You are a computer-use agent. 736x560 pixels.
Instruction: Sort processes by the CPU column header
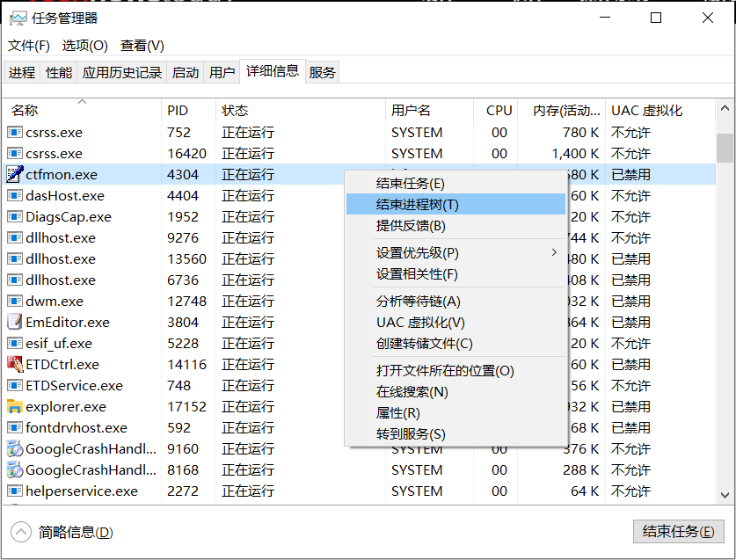(x=498, y=110)
